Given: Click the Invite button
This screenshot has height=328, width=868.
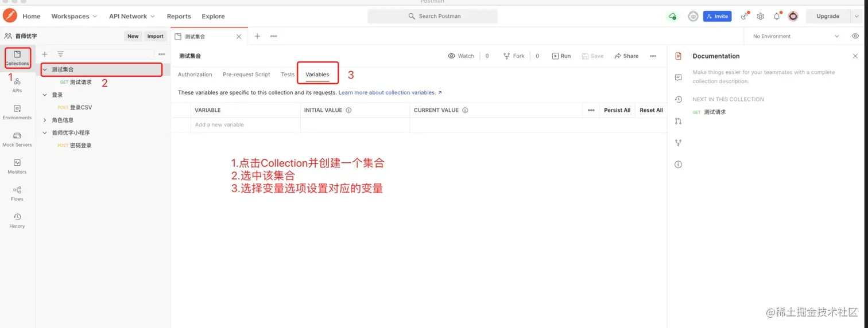Looking at the screenshot, I should 717,16.
